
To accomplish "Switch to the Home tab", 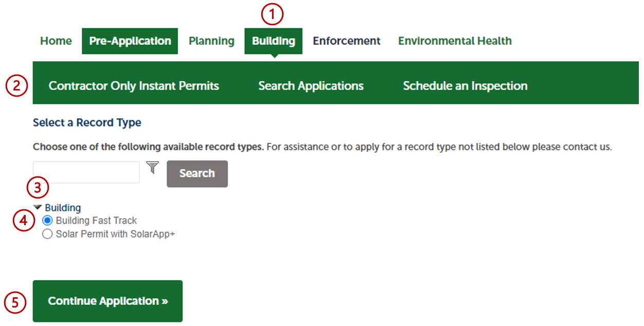I will click(x=56, y=41).
